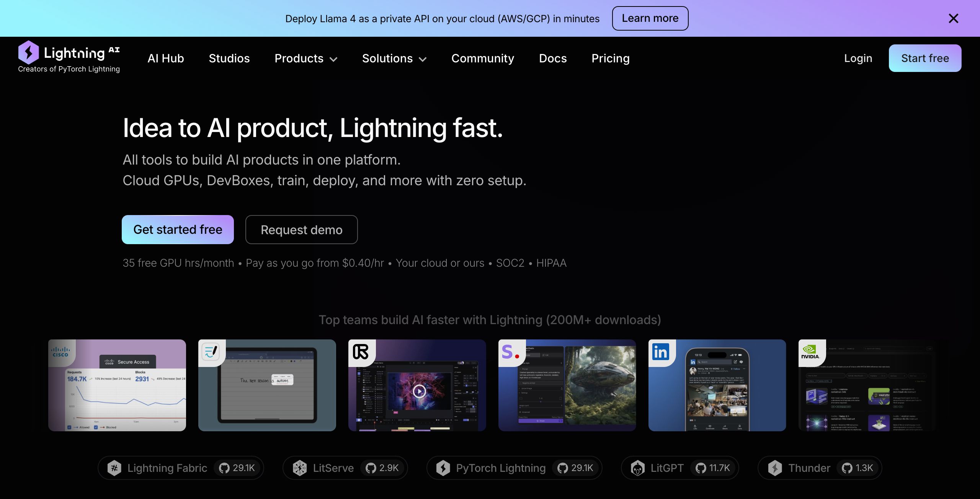This screenshot has height=499, width=980.
Task: Click the Get started free button
Action: click(x=178, y=230)
